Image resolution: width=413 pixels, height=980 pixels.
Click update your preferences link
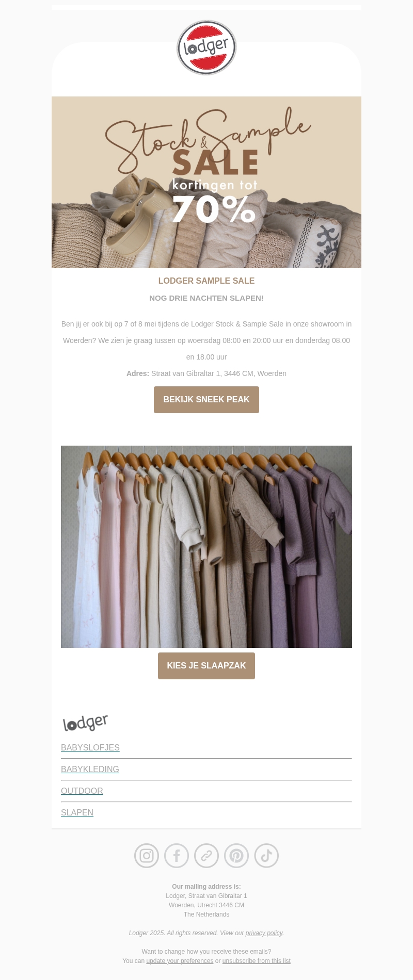[x=180, y=961]
